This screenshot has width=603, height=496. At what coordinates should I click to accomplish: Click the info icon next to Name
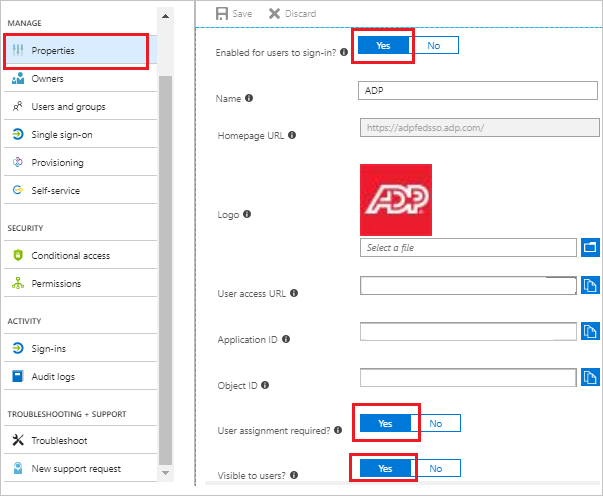coord(249,98)
